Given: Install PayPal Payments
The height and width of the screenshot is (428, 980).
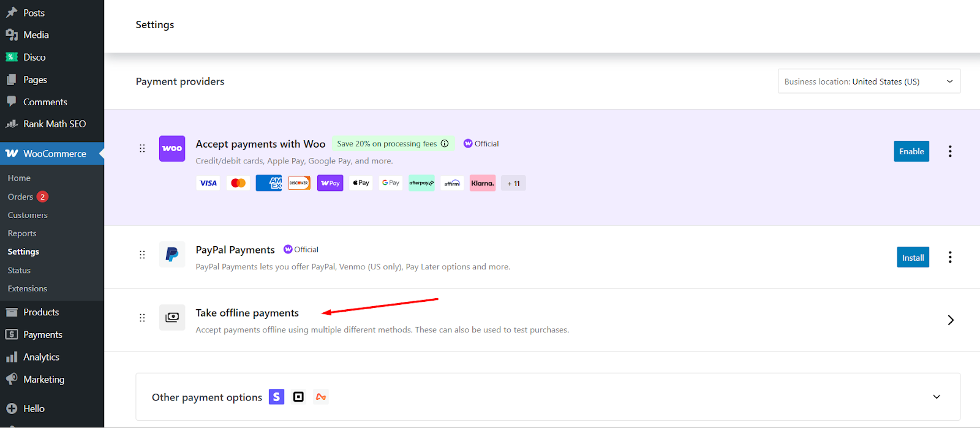Looking at the screenshot, I should [913, 257].
